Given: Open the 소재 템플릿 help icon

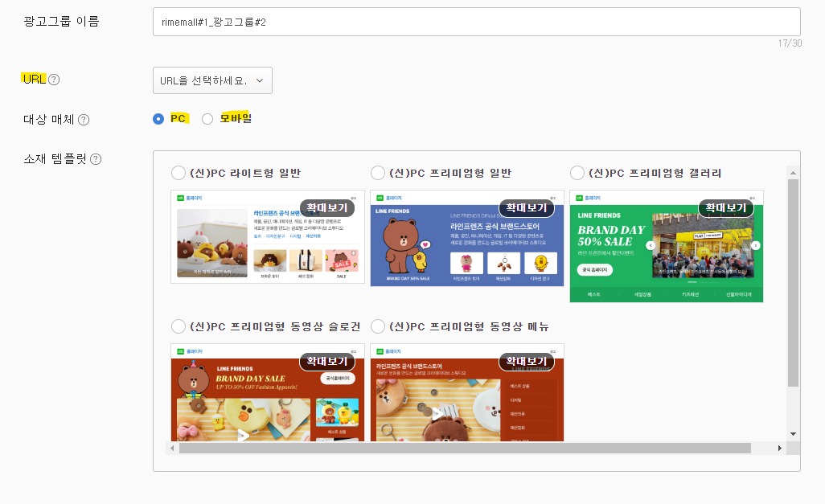Looking at the screenshot, I should click(x=96, y=159).
